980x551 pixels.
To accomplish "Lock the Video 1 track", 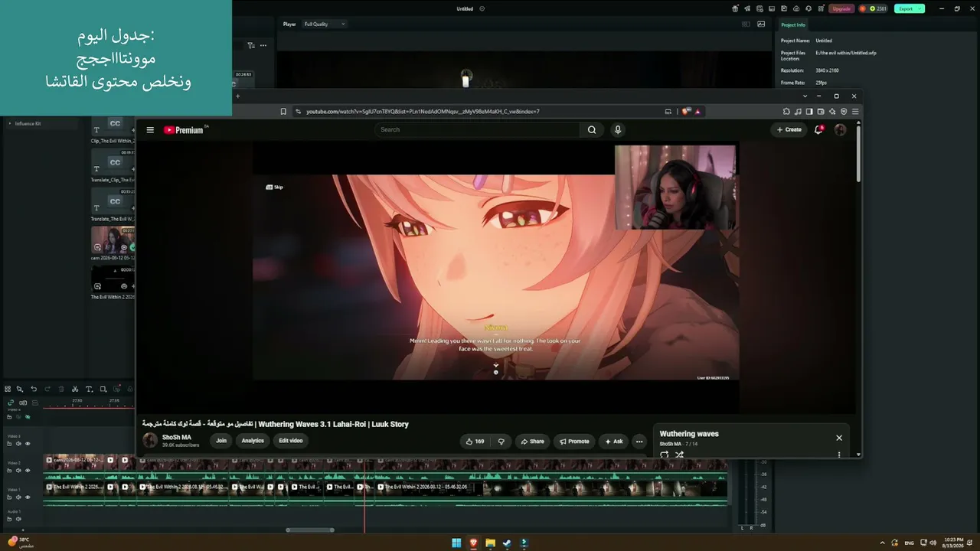I will 10,497.
